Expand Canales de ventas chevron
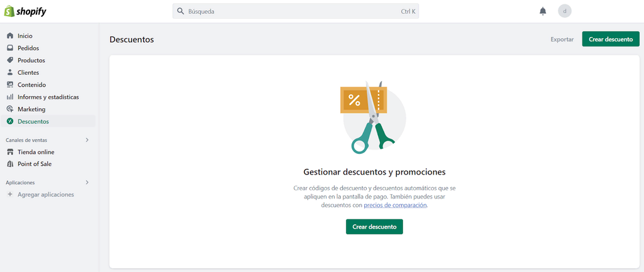644x272 pixels. point(87,140)
